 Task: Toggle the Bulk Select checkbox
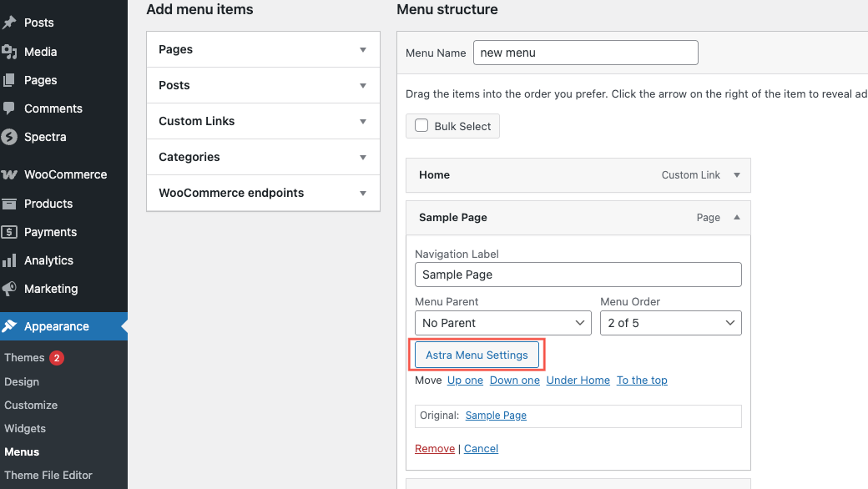[x=421, y=126]
